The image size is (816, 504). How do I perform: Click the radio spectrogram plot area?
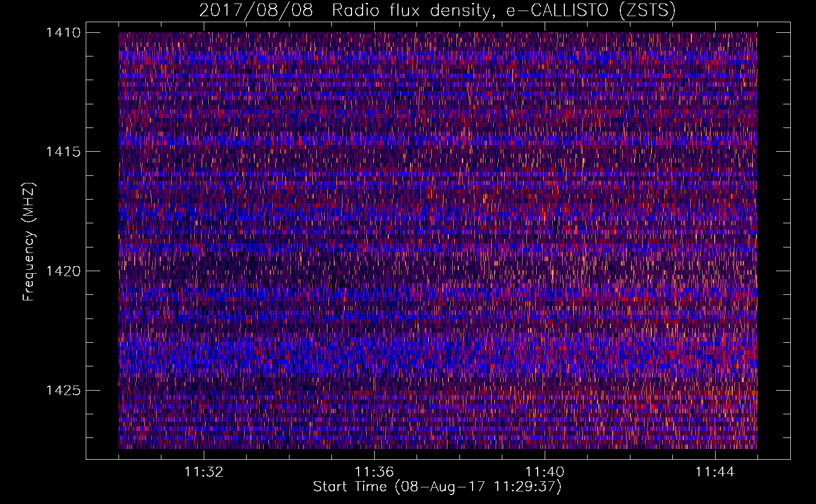[438, 240]
